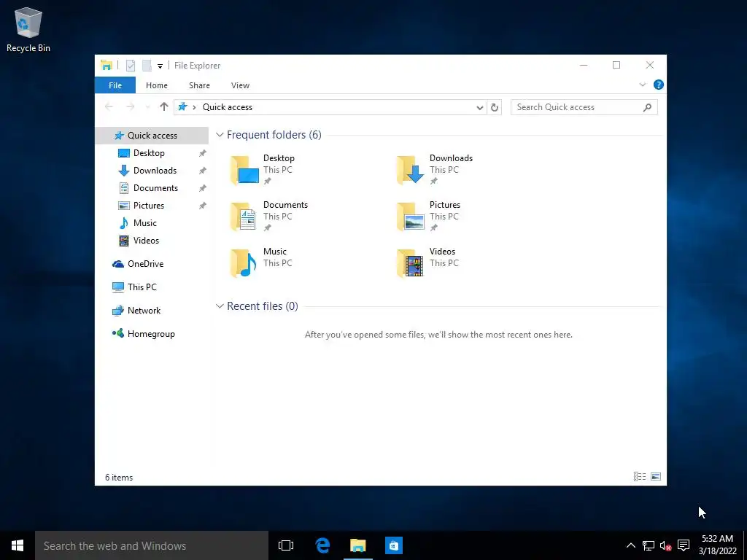747x560 pixels.
Task: Click Quick access in address bar
Action: pos(228,107)
